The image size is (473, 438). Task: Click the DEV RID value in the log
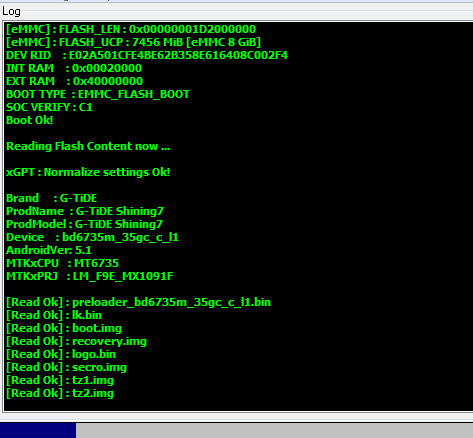178,55
